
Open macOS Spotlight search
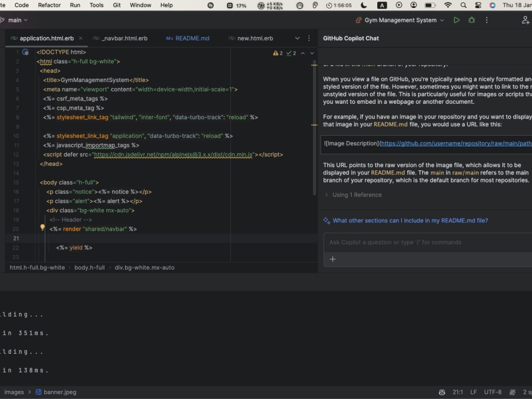pos(463,5)
